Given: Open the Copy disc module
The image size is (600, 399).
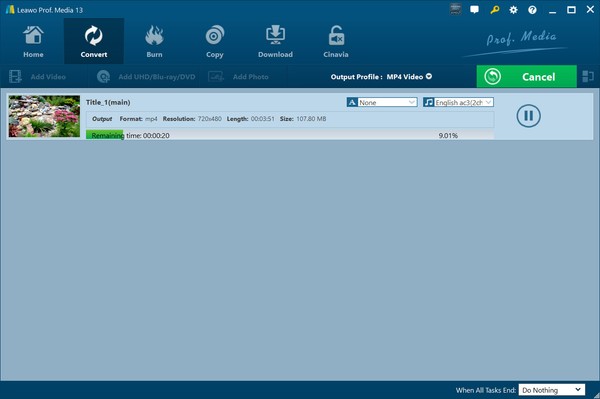Looking at the screenshot, I should click(215, 41).
